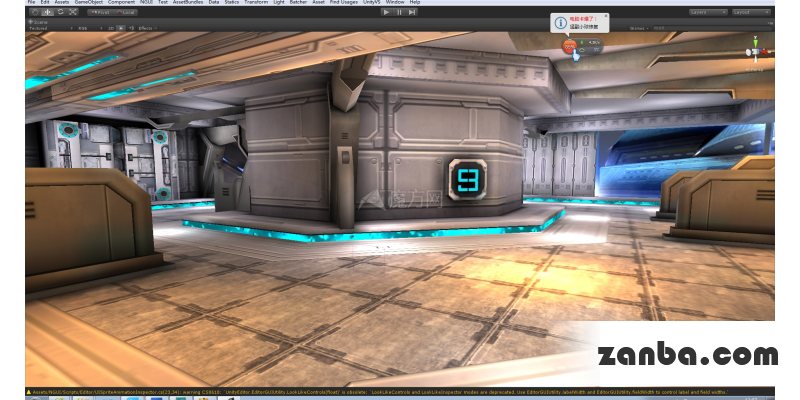This screenshot has width=800, height=400.
Task: Open the Layout dropdown
Action: pos(752,12)
